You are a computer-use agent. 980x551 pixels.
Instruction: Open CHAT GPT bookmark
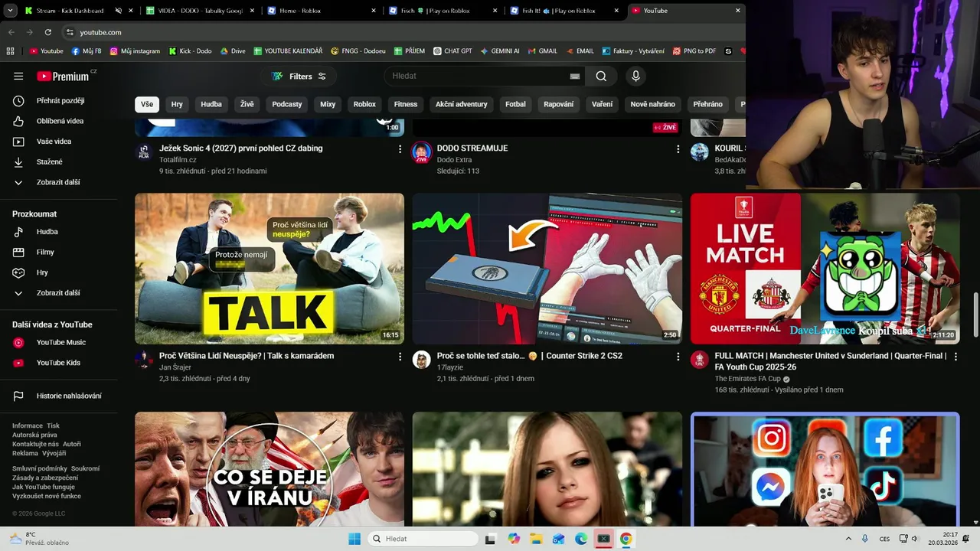[452, 51]
